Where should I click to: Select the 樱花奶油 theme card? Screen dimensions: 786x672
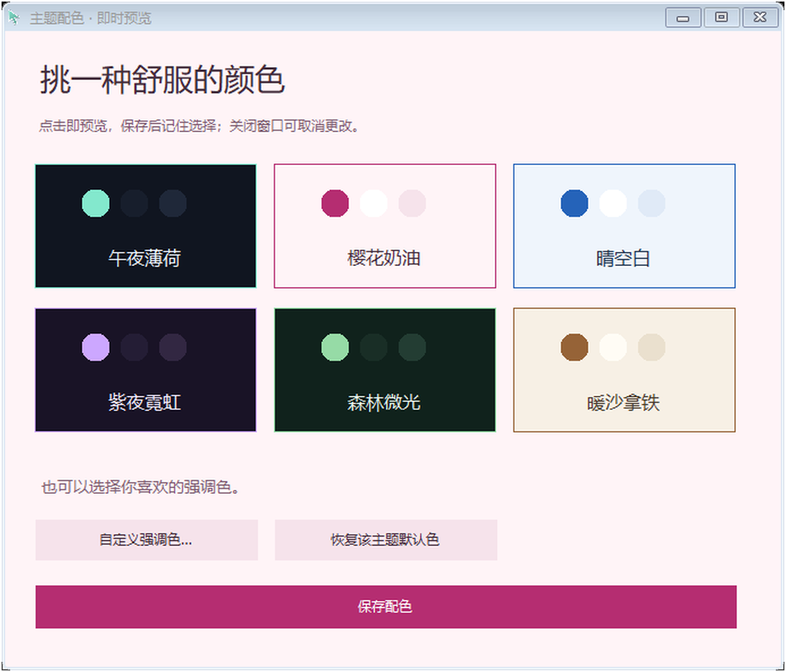tap(385, 226)
